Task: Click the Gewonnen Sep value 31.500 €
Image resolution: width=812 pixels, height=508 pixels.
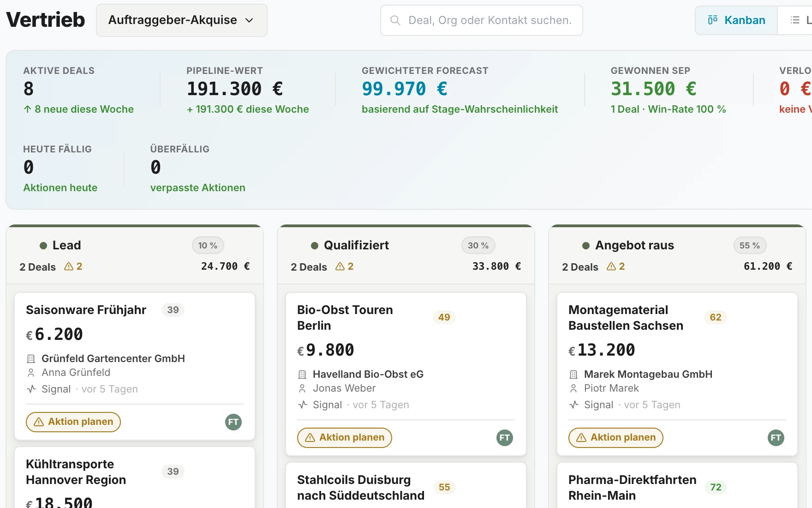Action: (x=654, y=89)
